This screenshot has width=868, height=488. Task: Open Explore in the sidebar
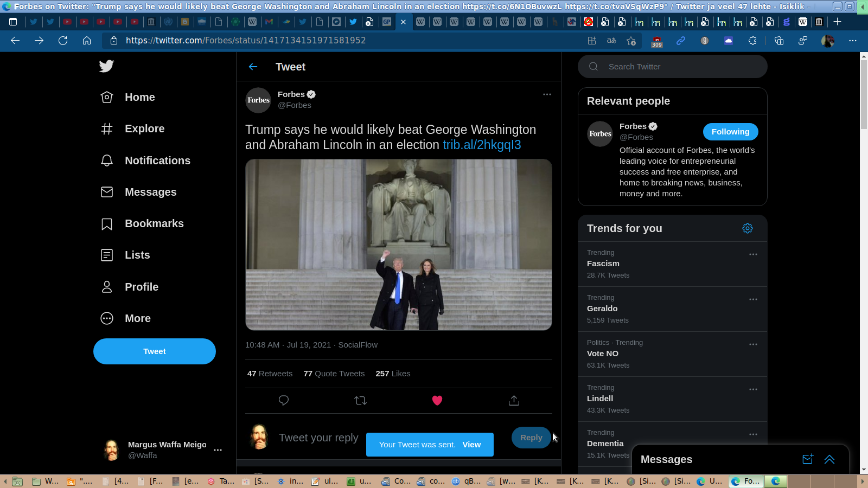click(x=132, y=129)
